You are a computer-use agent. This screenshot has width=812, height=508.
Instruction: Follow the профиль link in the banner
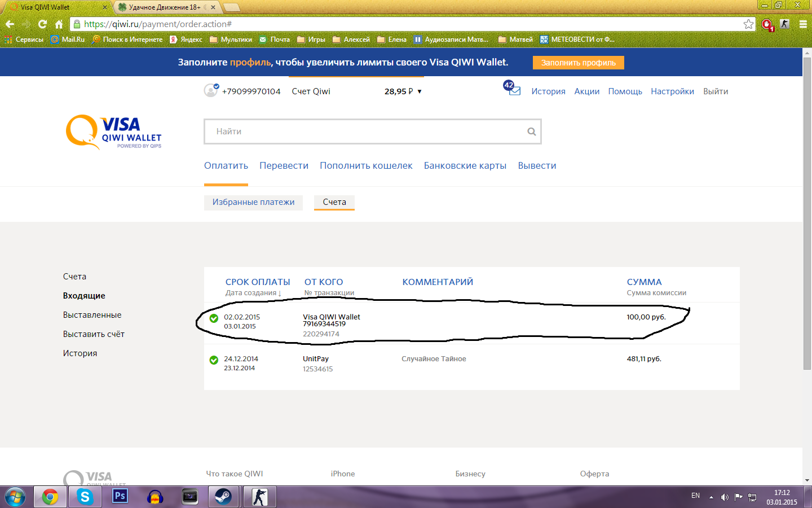250,62
